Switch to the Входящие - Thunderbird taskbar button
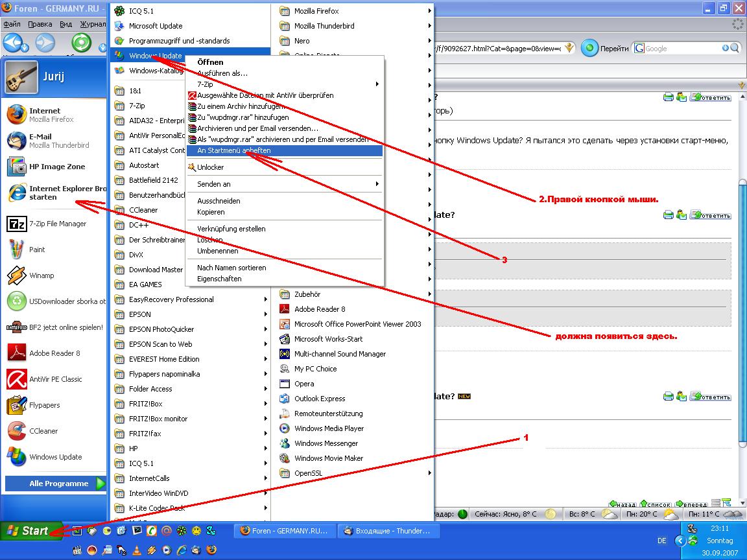Image resolution: width=747 pixels, height=560 pixels. 388,530
